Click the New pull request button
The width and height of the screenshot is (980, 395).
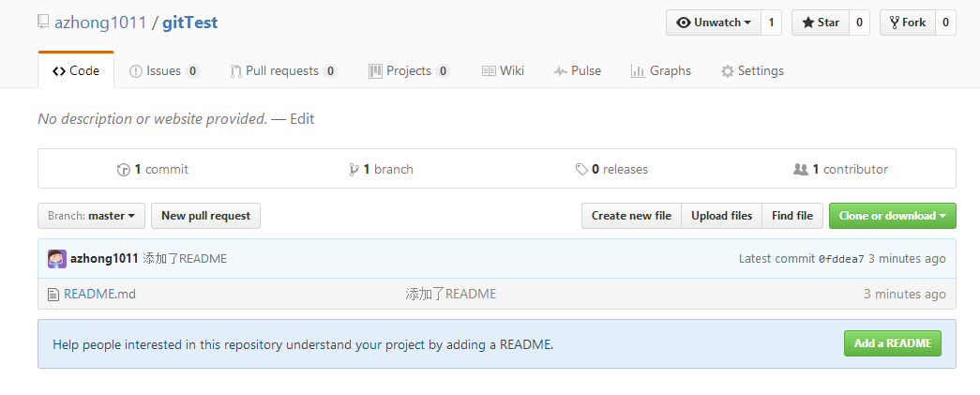pyautogui.click(x=205, y=216)
